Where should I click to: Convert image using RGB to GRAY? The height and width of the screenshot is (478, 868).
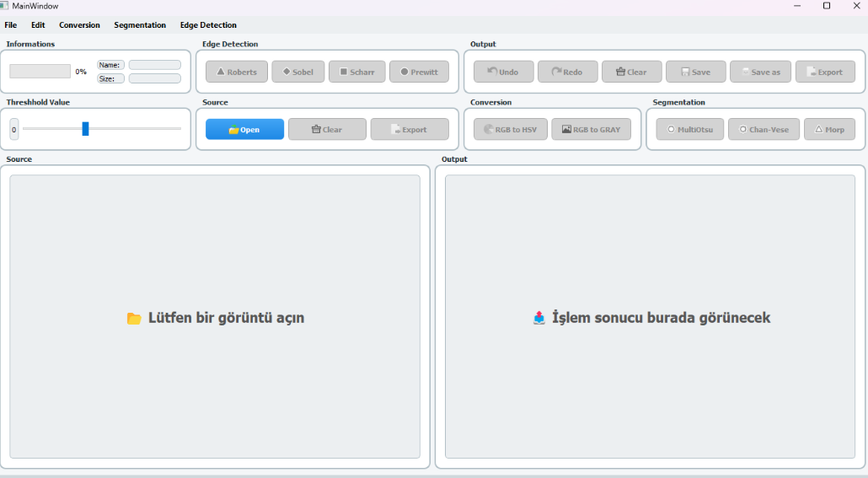591,130
